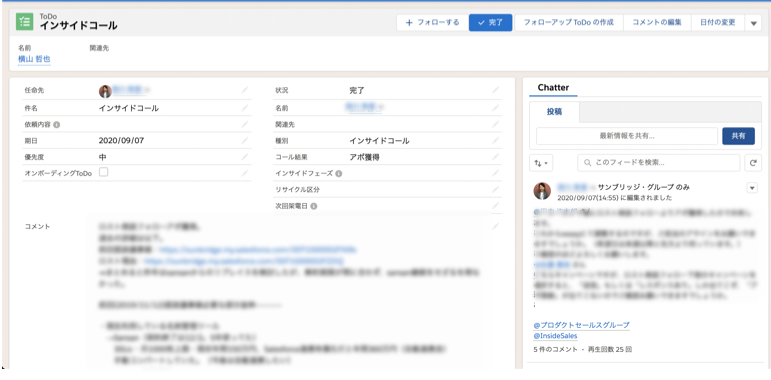Post update with 共有 button
Image resolution: width=771 pixels, height=380 pixels.
[x=738, y=136]
